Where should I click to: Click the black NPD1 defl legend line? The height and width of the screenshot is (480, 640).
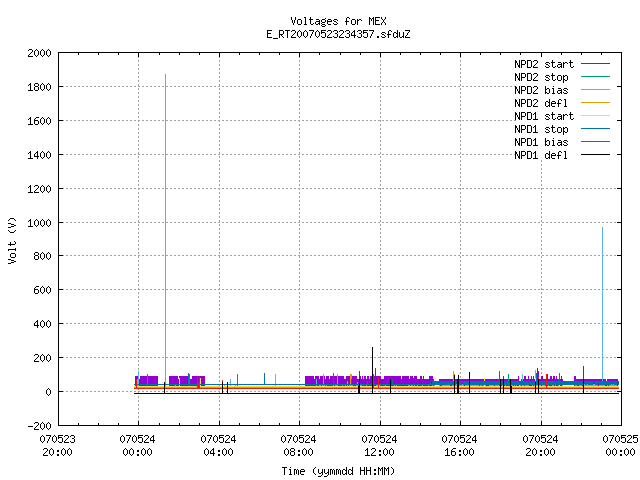tap(595, 155)
